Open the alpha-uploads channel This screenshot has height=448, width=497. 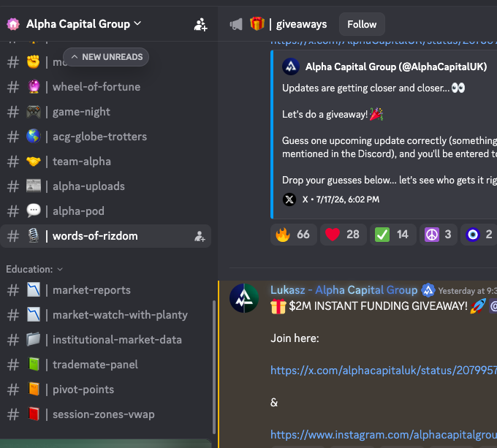105,186
